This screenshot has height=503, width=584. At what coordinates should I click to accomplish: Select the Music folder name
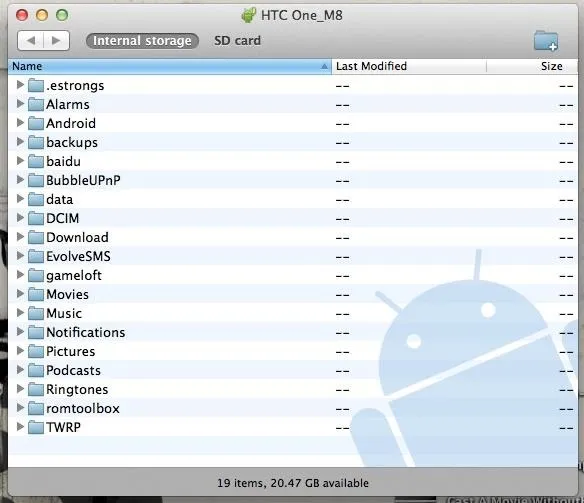click(64, 313)
